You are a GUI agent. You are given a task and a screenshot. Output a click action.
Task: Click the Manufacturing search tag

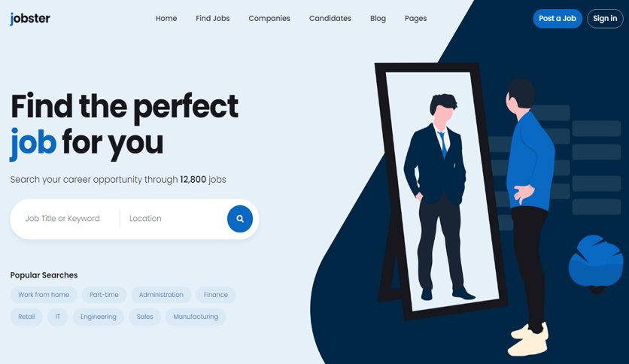(x=196, y=317)
